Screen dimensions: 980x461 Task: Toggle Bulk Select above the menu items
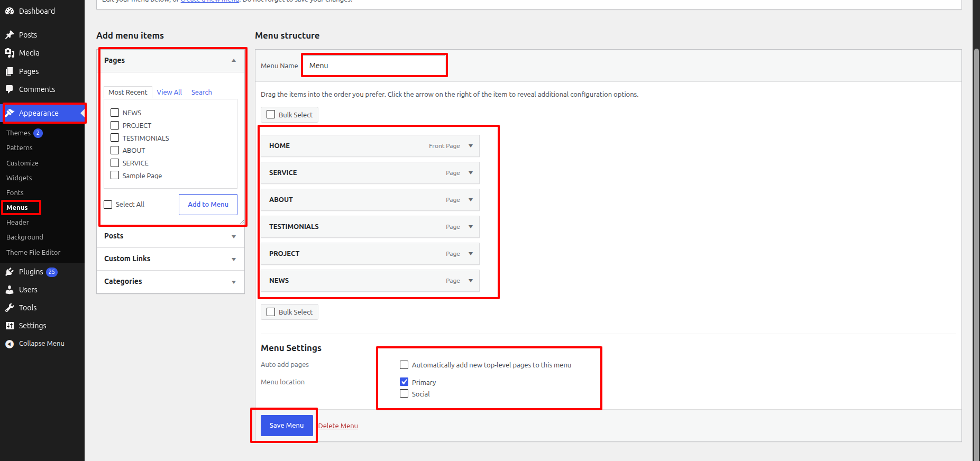(x=271, y=114)
